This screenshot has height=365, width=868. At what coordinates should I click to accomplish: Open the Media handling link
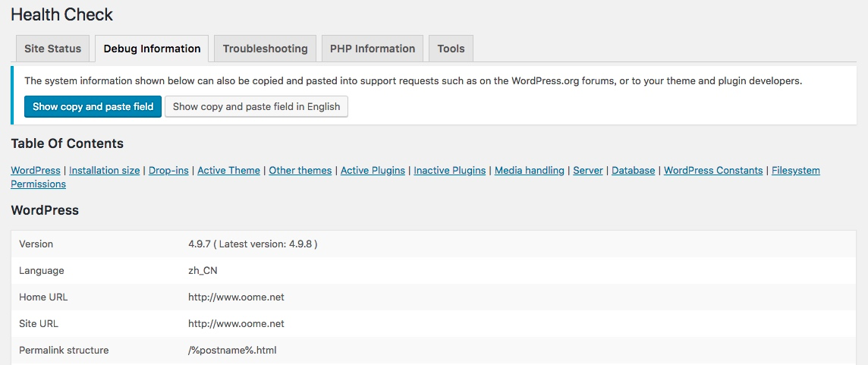[x=529, y=171]
